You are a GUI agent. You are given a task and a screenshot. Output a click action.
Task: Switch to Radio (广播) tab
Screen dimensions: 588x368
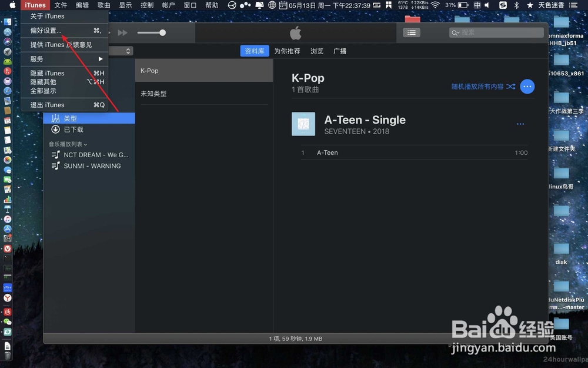pos(340,51)
